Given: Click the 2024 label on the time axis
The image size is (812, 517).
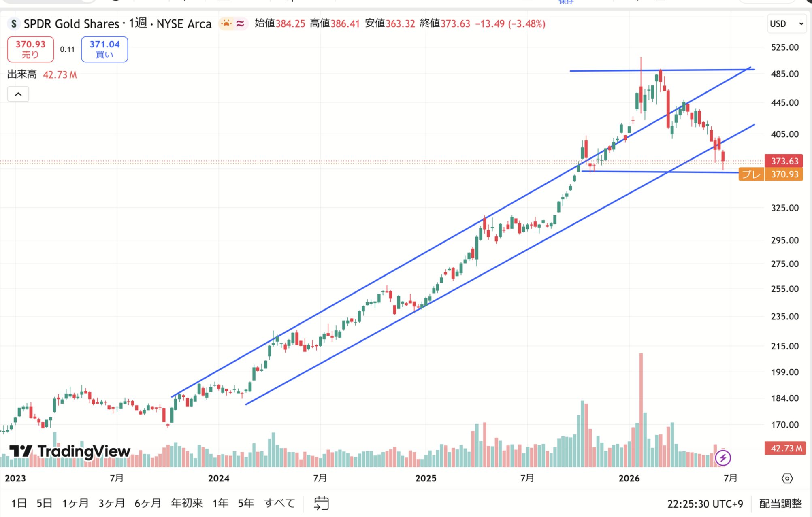Looking at the screenshot, I should (219, 479).
